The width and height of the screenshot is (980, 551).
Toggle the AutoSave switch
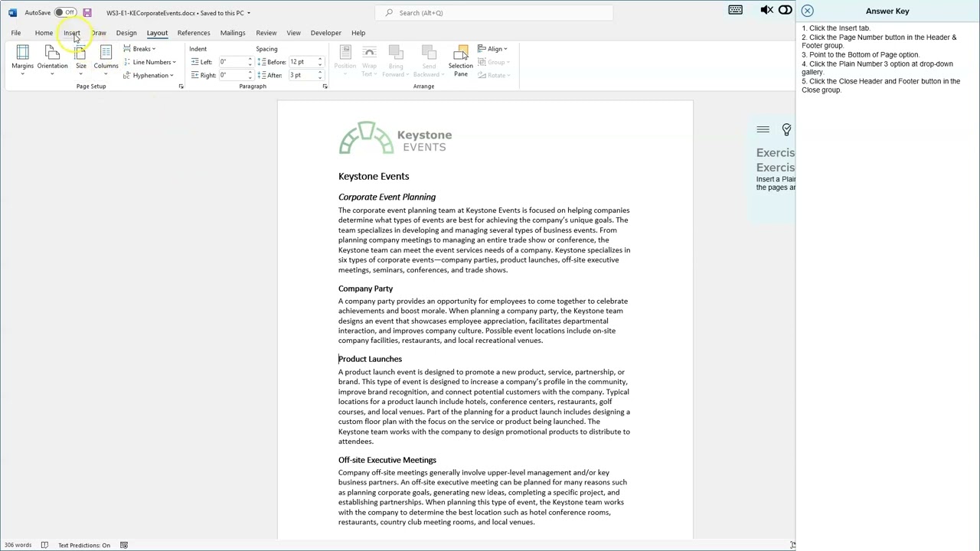(65, 13)
